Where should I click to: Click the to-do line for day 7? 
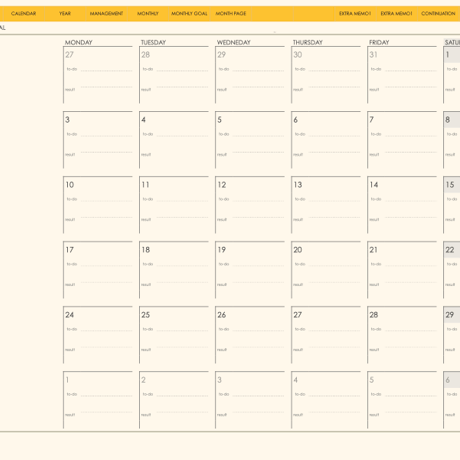pyautogui.click(x=410, y=135)
